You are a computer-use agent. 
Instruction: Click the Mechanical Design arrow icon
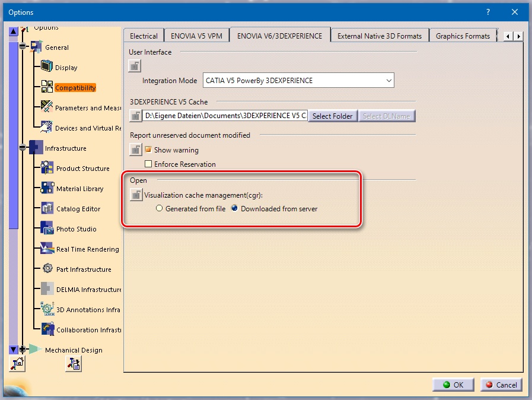35,349
